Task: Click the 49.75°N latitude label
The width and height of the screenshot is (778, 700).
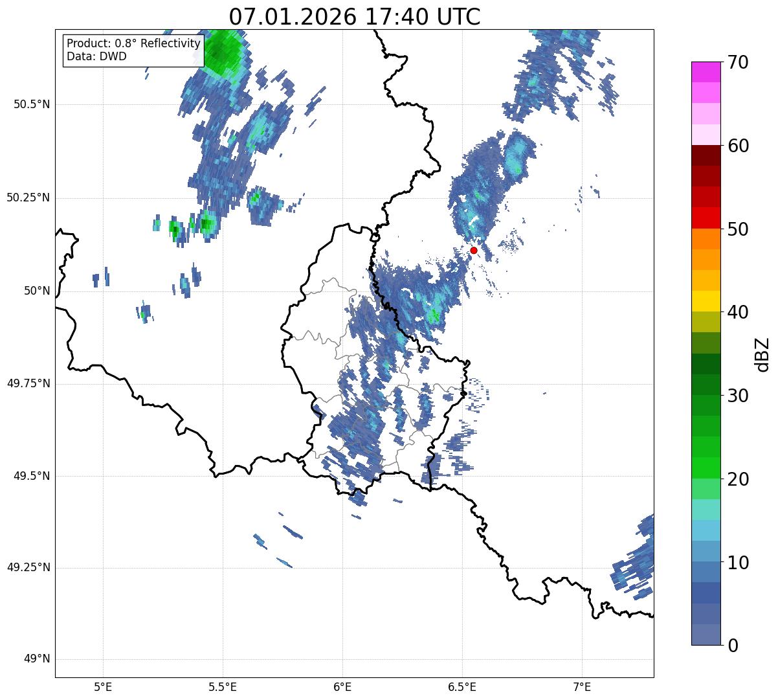Action: click(x=28, y=383)
